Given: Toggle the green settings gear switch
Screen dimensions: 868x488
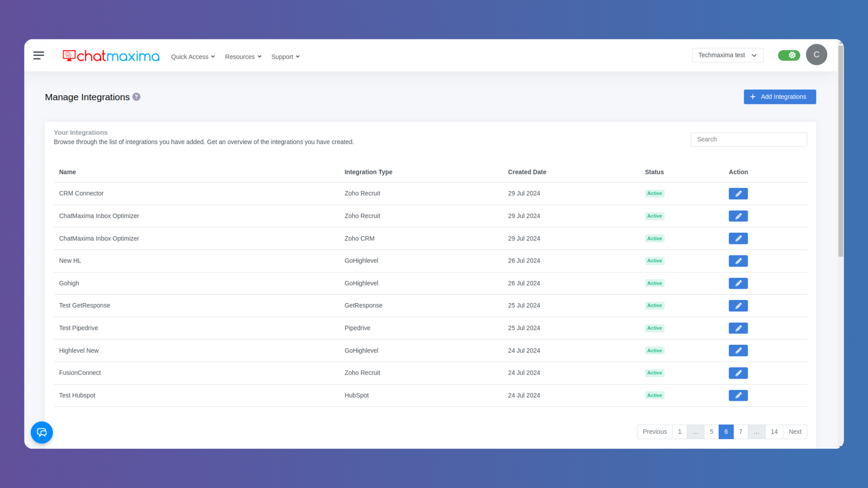Looking at the screenshot, I should [789, 55].
